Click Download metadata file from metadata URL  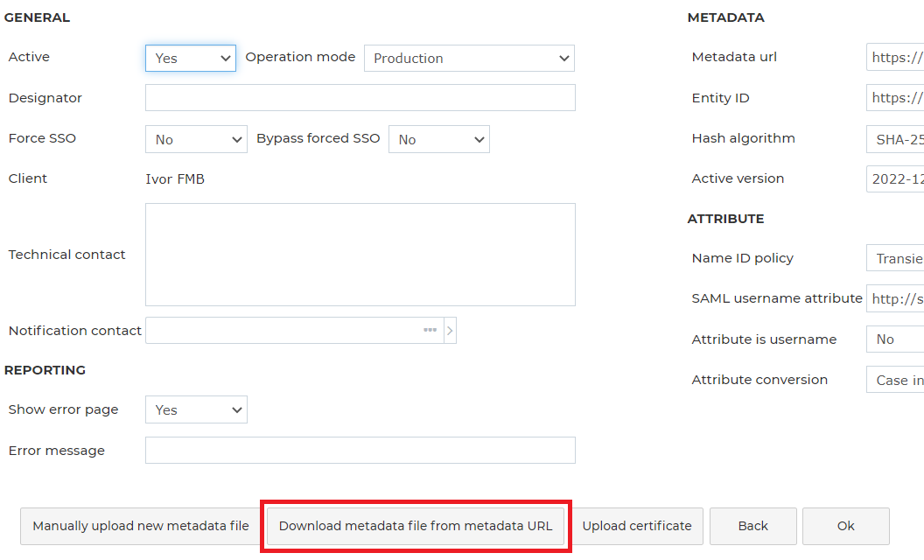pos(416,526)
